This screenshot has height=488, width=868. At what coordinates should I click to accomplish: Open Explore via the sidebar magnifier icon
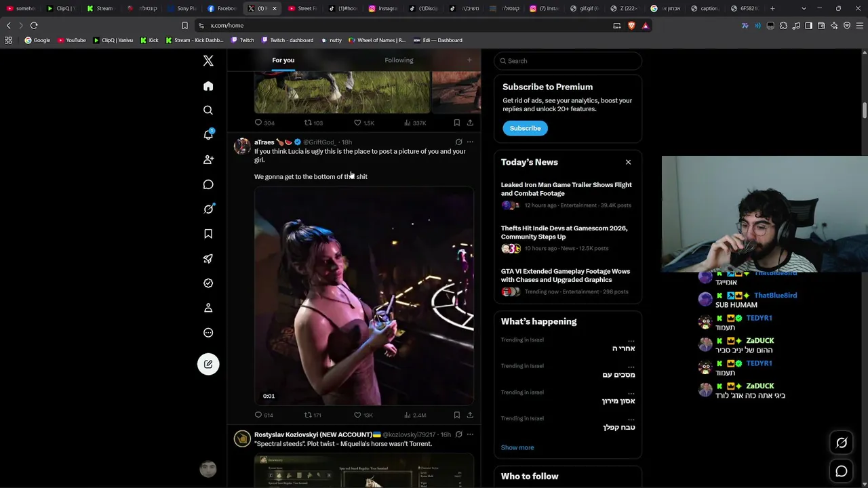208,110
